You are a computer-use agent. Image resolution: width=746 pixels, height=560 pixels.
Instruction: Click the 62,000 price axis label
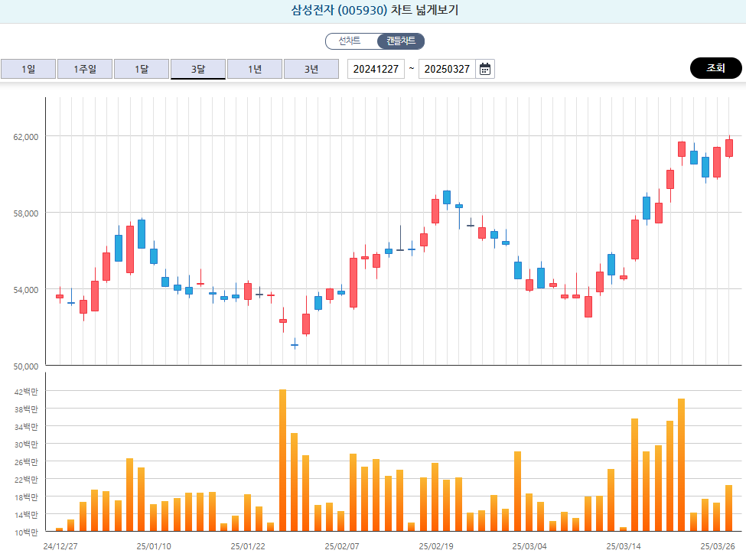(26, 137)
